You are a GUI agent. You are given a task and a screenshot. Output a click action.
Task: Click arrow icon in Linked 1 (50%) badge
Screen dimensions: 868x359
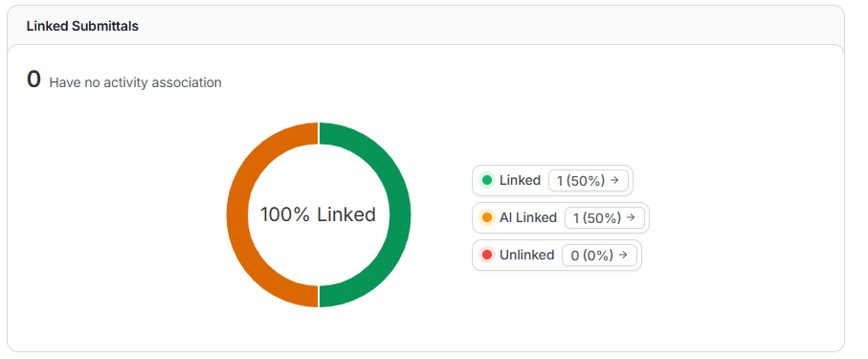(x=613, y=180)
